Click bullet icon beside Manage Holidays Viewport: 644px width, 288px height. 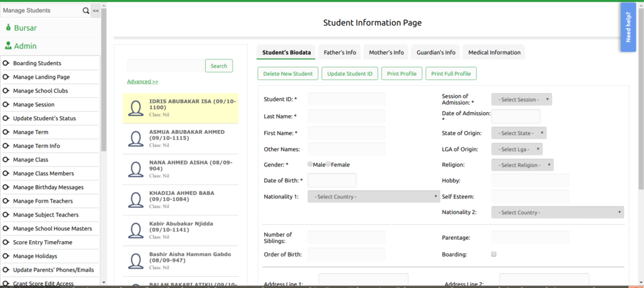6,256
